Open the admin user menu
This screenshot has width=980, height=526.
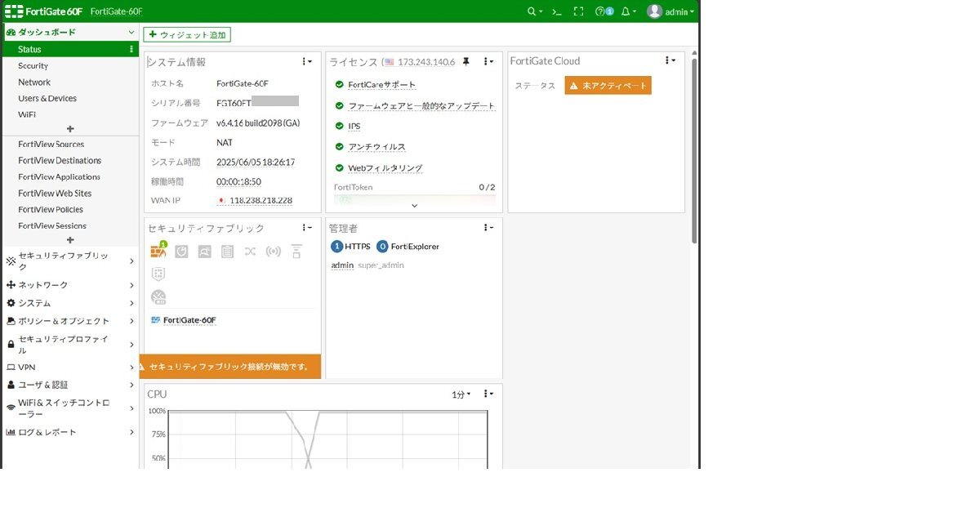[670, 11]
